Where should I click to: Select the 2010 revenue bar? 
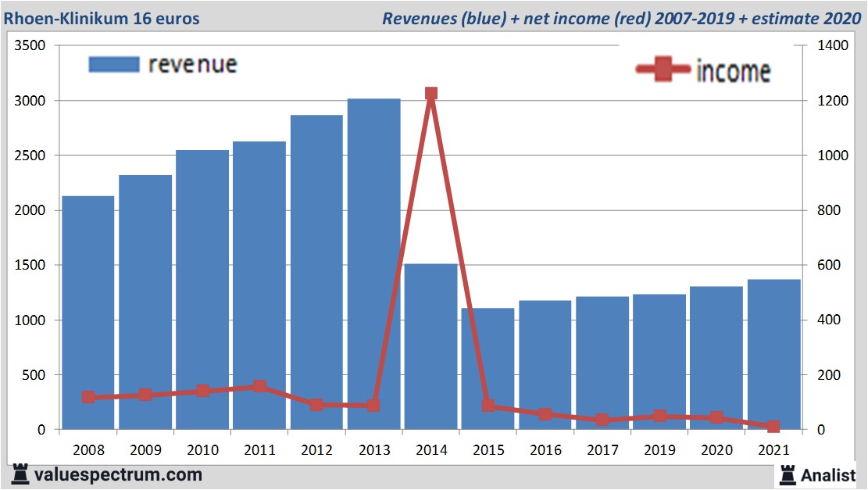click(x=202, y=290)
